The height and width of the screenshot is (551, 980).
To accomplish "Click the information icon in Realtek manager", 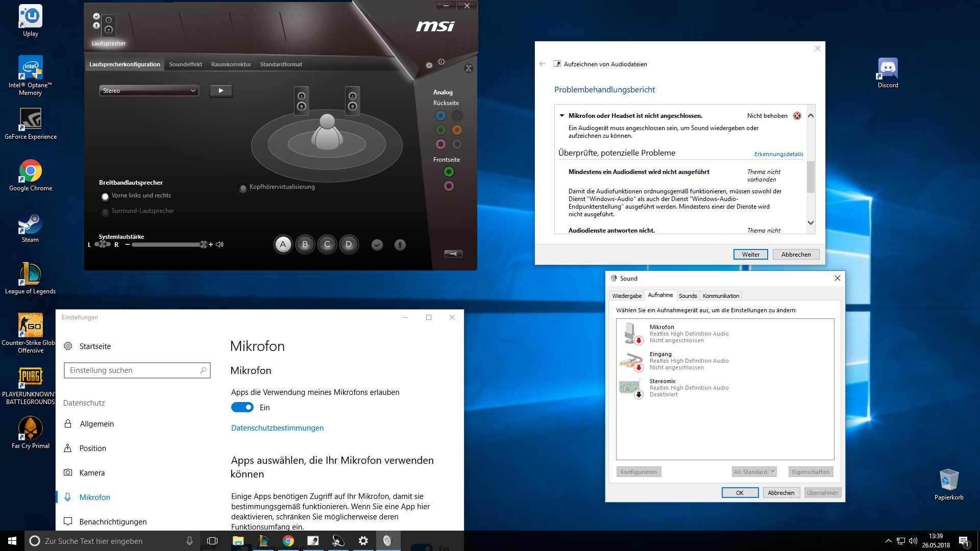I will [442, 62].
